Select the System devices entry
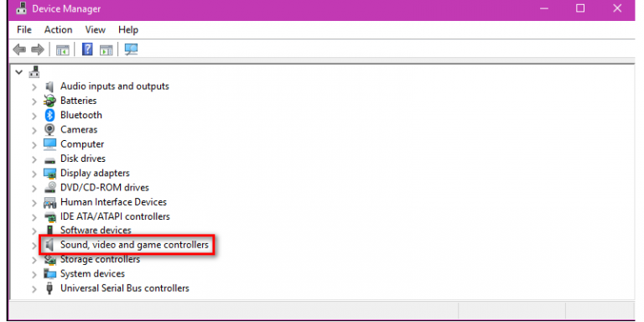This screenshot has width=644, height=322. tap(92, 273)
